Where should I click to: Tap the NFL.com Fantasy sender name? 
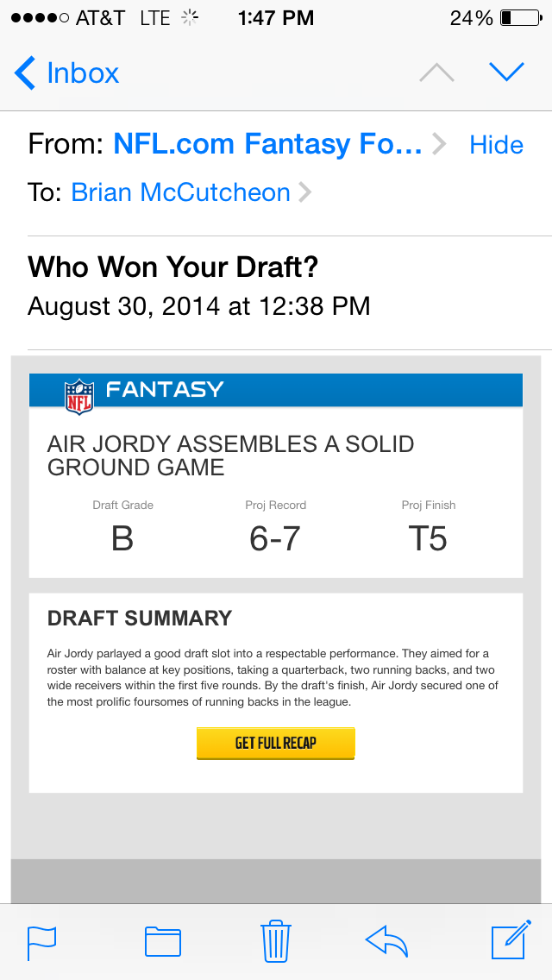(x=267, y=144)
